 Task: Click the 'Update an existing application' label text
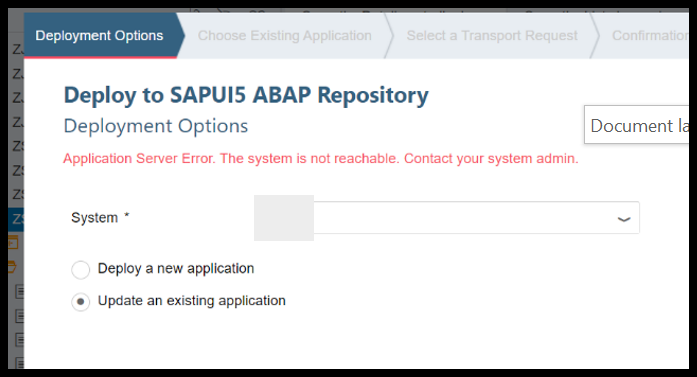tap(192, 301)
